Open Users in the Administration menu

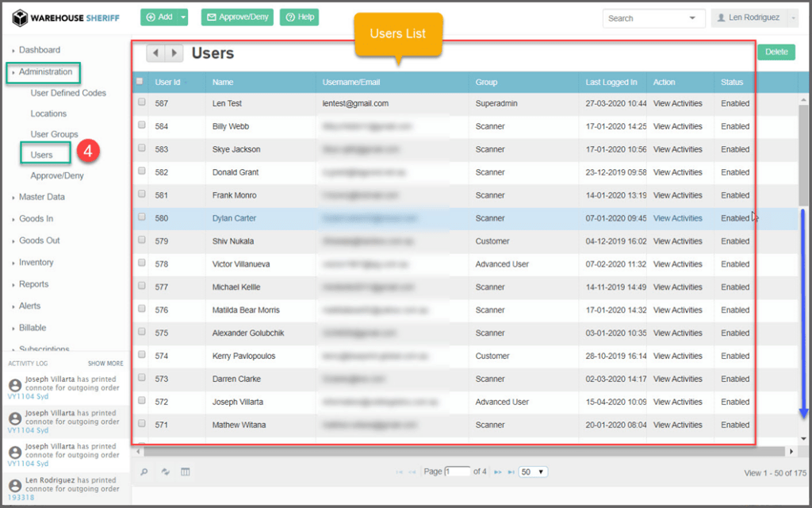click(42, 155)
